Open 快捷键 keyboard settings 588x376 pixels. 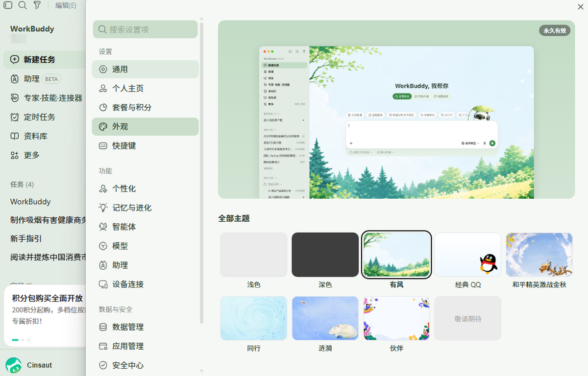coord(146,146)
